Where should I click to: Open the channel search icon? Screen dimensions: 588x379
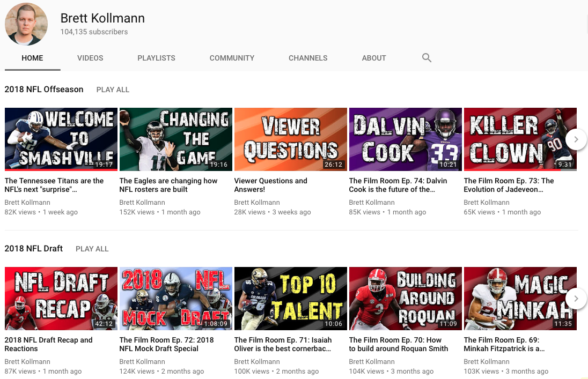coord(427,57)
